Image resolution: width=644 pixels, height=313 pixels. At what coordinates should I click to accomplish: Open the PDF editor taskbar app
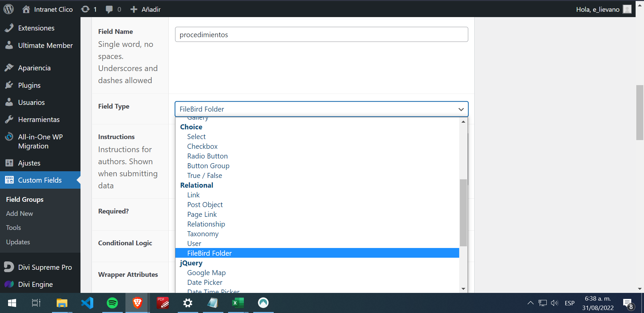pyautogui.click(x=163, y=303)
